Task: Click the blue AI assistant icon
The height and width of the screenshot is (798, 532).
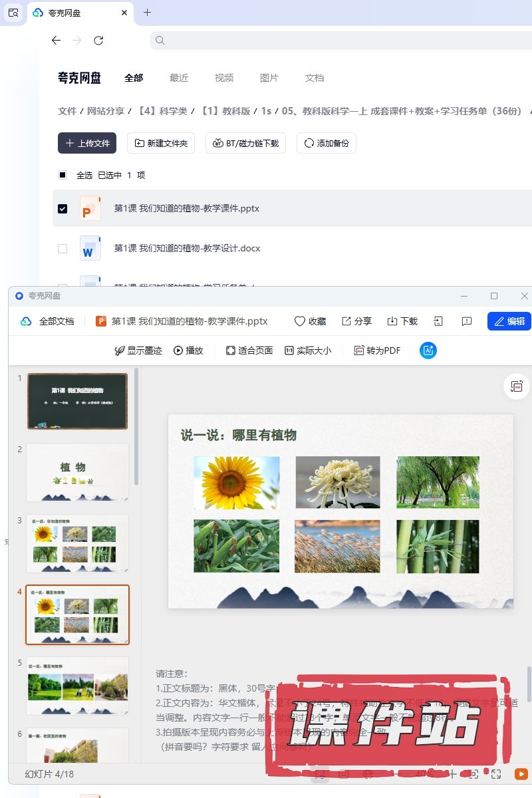Action: [x=428, y=350]
